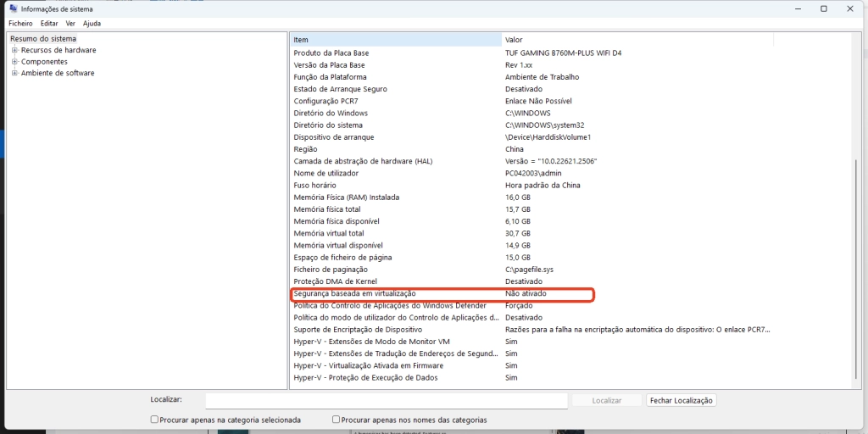This screenshot has width=868, height=434.
Task: Open the Ver menu
Action: (x=70, y=24)
